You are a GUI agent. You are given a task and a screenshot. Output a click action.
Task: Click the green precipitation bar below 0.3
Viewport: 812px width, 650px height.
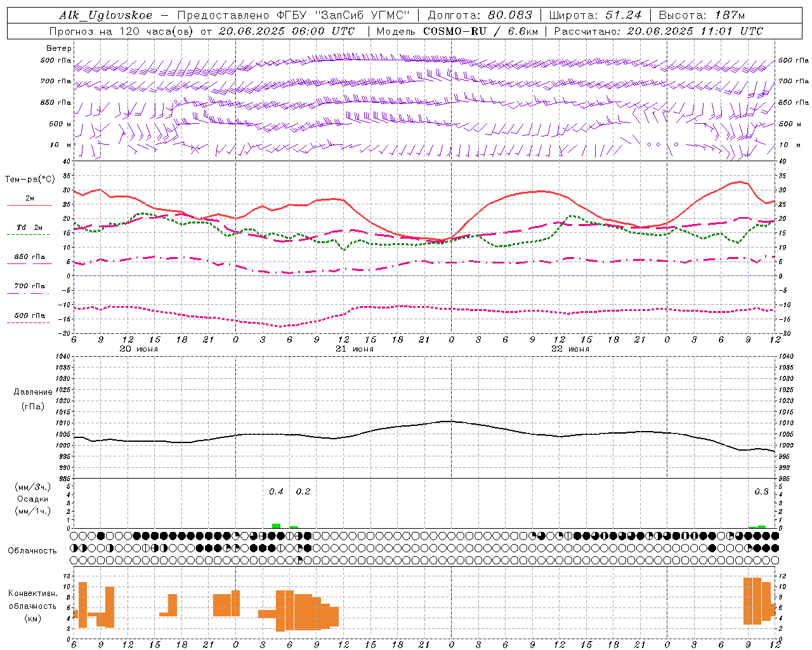[x=761, y=526]
